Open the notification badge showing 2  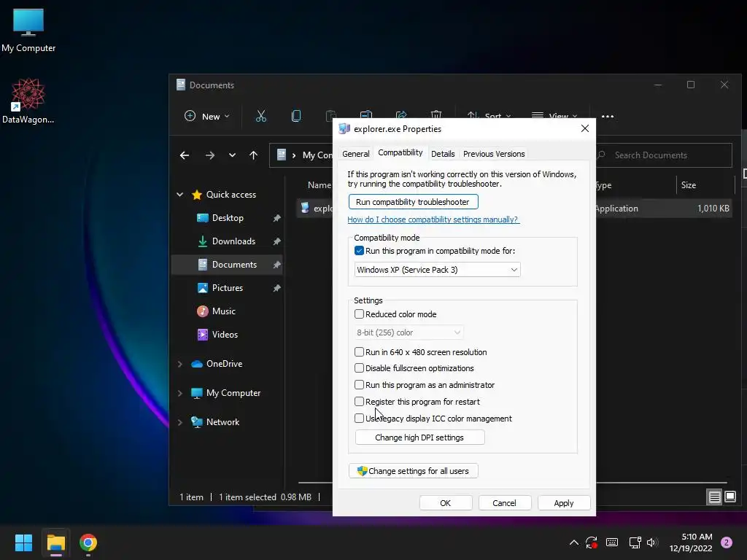coord(727,542)
